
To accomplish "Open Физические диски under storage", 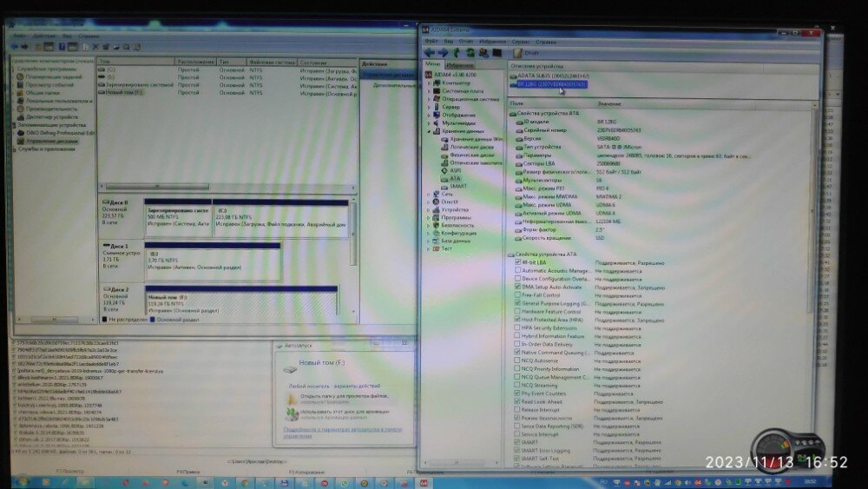I will click(x=471, y=155).
